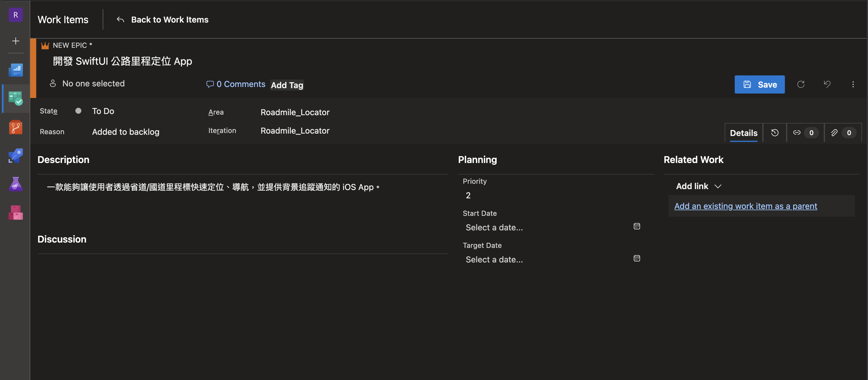
Task: Open the State To Do dropdown
Action: pos(103,111)
